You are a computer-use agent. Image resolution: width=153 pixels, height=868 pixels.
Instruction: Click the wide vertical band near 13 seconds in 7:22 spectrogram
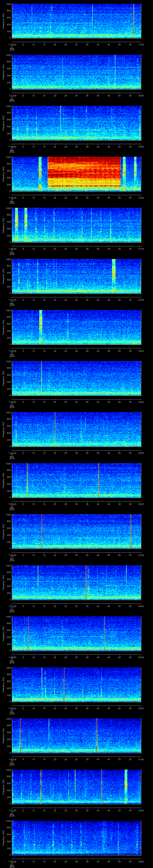tap(41, 327)
